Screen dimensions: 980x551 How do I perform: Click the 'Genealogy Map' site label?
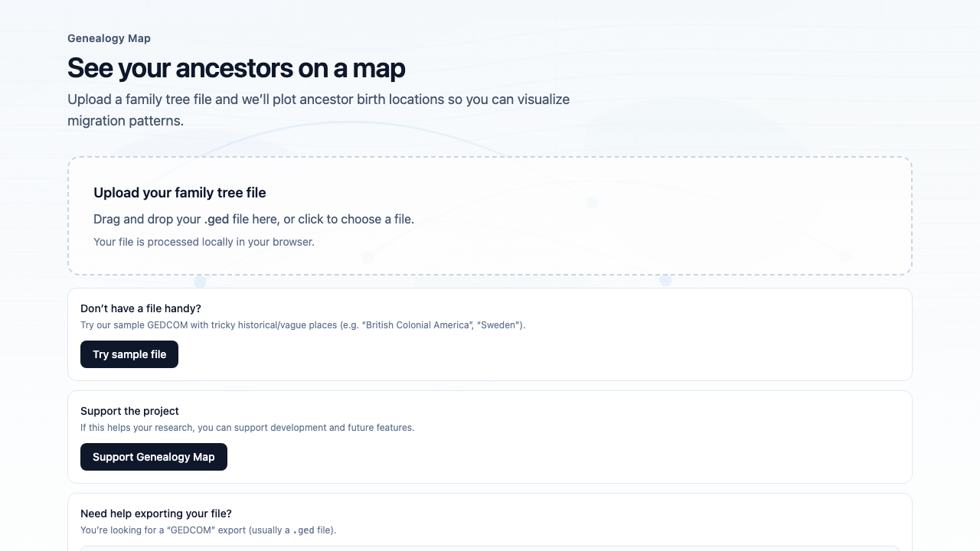pyautogui.click(x=109, y=38)
